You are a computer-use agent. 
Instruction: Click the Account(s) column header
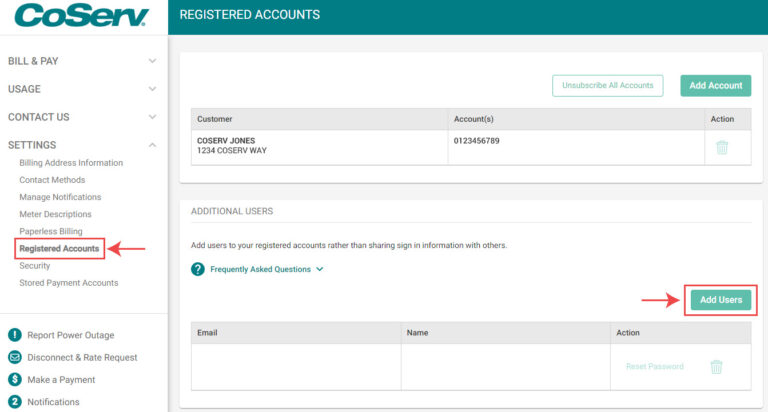pyautogui.click(x=474, y=119)
